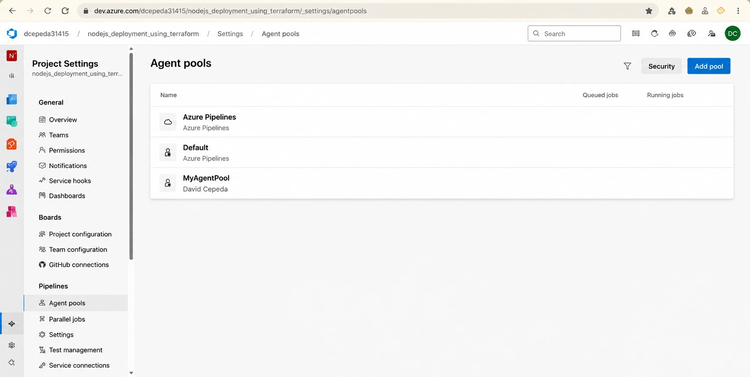750x377 pixels.
Task: Click the Queued jobs column header
Action: coord(600,95)
